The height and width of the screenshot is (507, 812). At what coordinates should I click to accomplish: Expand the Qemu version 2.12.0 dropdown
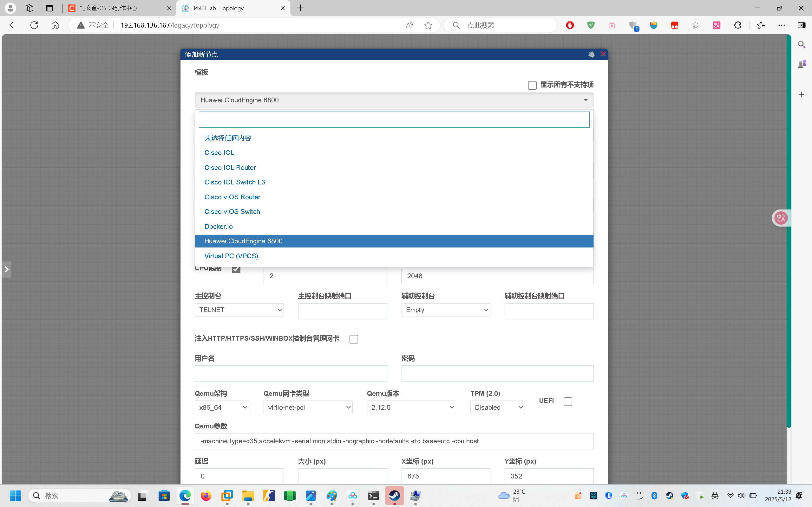click(x=411, y=408)
